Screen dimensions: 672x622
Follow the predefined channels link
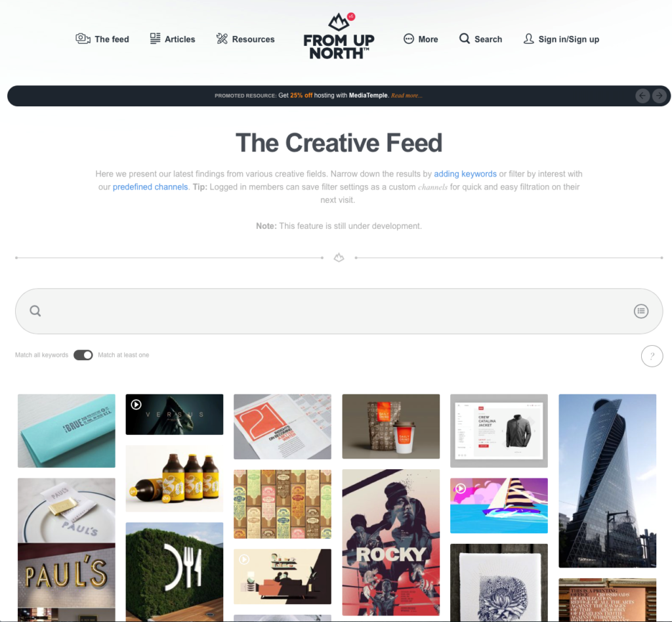[150, 187]
